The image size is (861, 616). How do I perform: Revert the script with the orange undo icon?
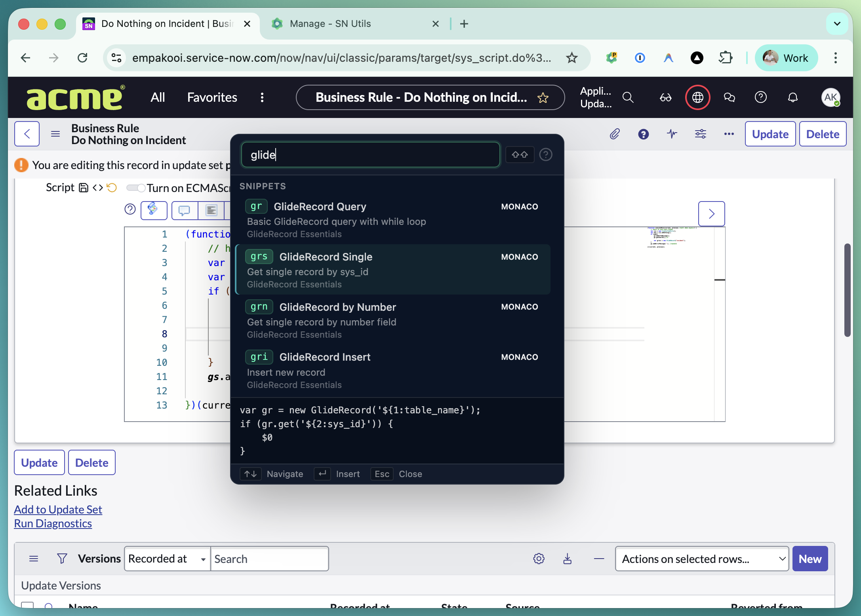pyautogui.click(x=111, y=187)
